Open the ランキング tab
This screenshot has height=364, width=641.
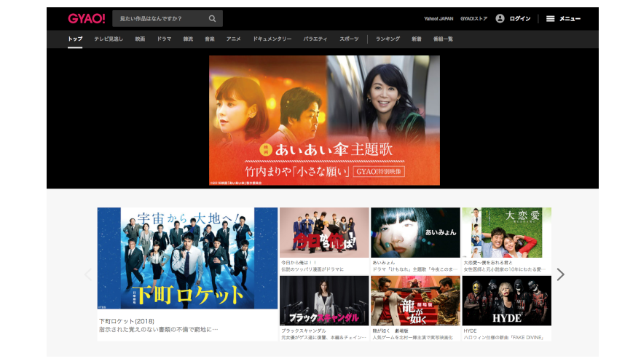click(x=388, y=39)
